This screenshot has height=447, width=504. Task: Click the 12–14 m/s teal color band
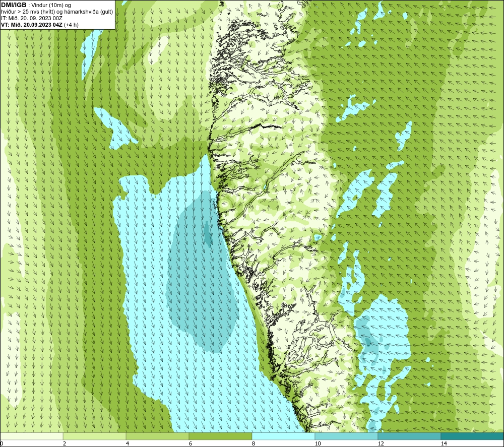[409, 436]
